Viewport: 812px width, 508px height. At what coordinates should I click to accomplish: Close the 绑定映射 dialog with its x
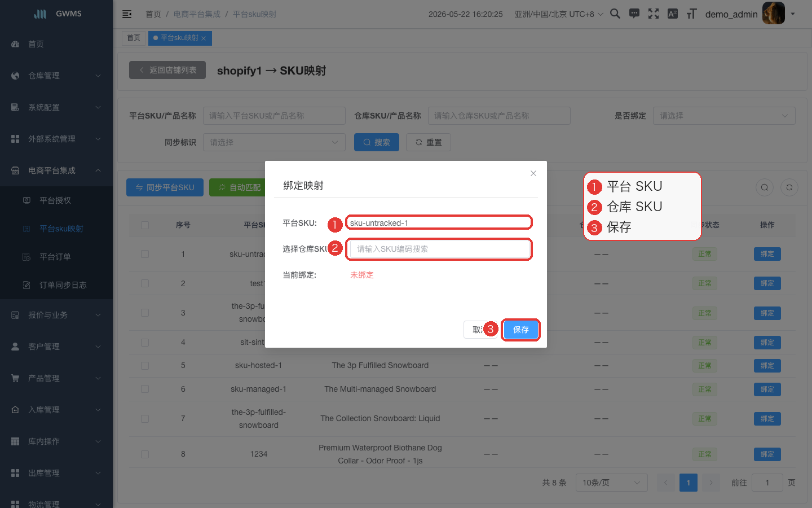[533, 173]
